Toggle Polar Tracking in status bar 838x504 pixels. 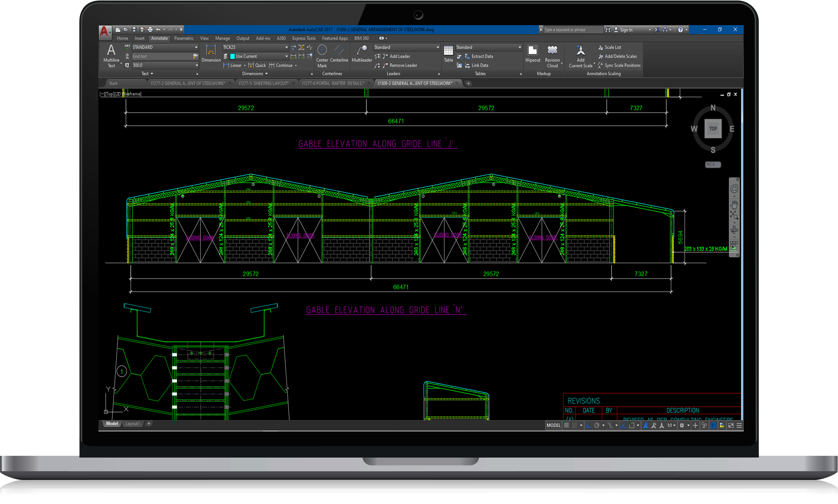[597, 425]
